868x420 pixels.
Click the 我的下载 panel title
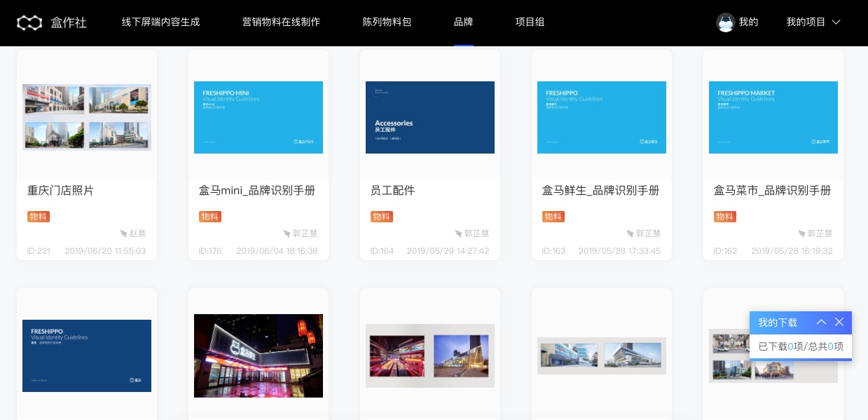click(x=778, y=323)
